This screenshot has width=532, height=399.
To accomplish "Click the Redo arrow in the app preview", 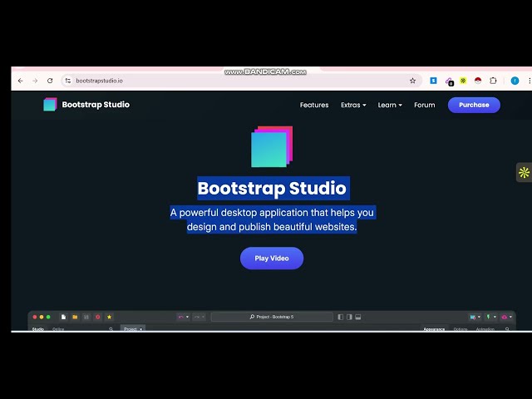I will (197, 317).
